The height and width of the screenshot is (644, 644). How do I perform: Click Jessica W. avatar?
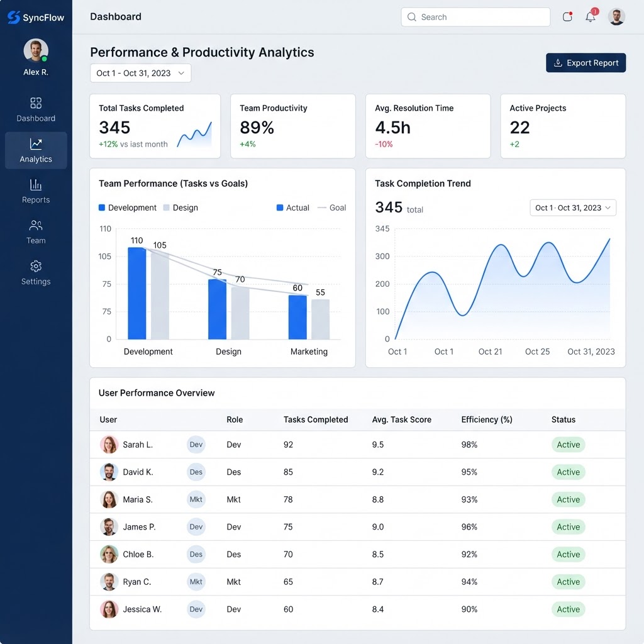(109, 609)
